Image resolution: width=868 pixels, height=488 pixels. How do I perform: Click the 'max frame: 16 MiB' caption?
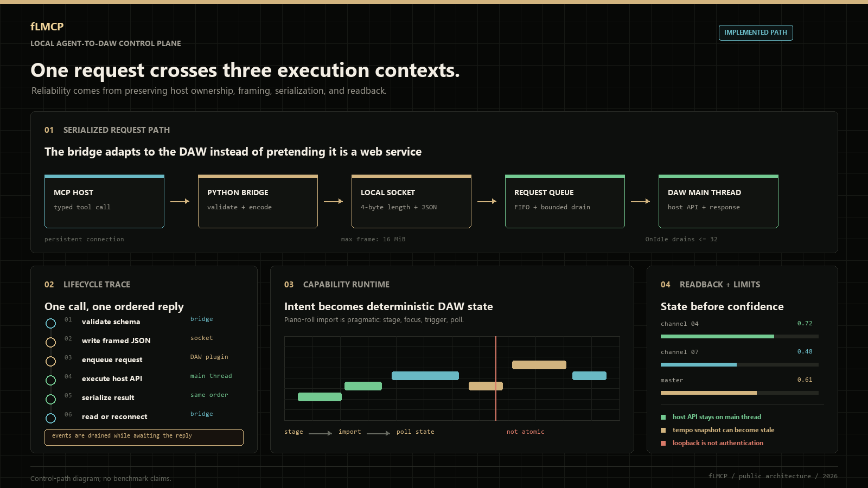373,240
